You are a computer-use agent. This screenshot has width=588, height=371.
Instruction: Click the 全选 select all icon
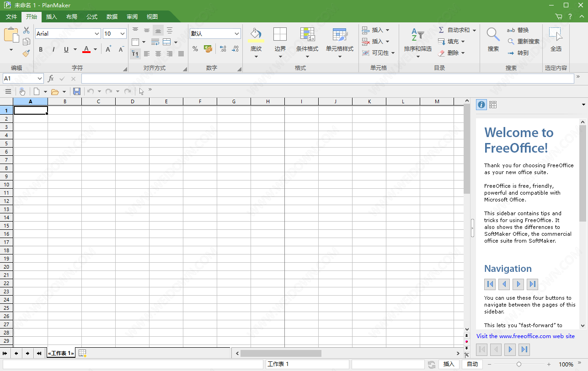pos(556,34)
